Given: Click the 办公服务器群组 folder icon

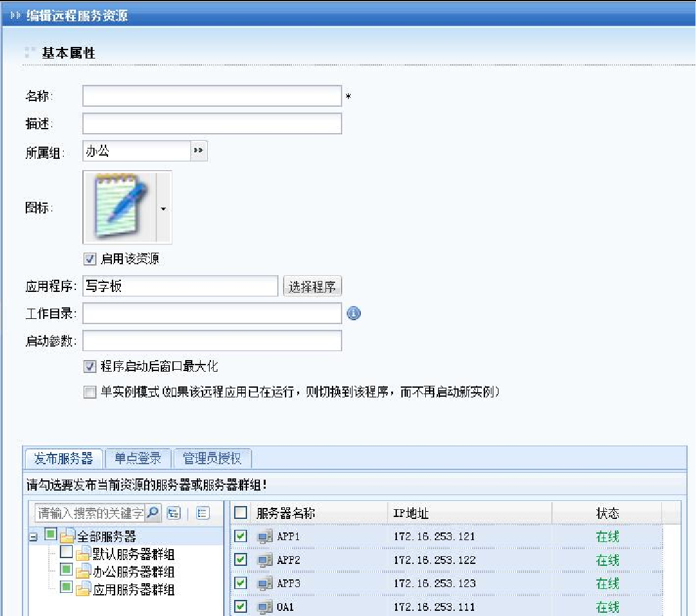Looking at the screenshot, I should point(83,572).
